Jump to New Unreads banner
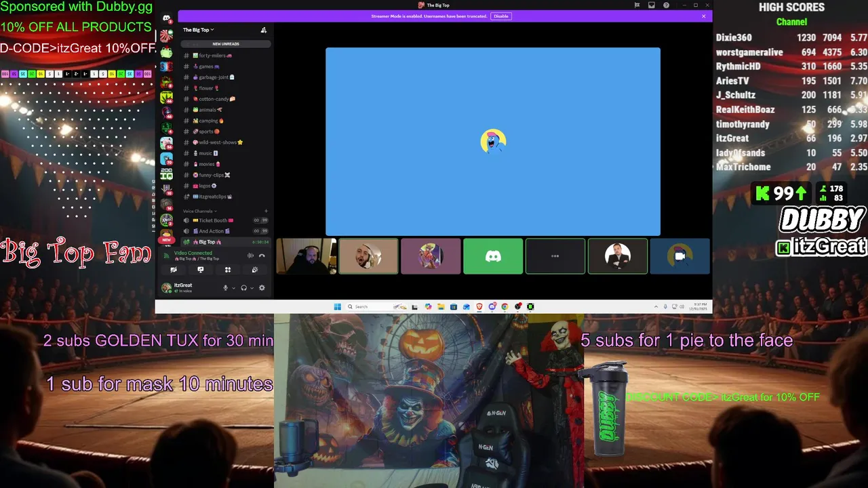The width and height of the screenshot is (868, 488). (x=226, y=44)
